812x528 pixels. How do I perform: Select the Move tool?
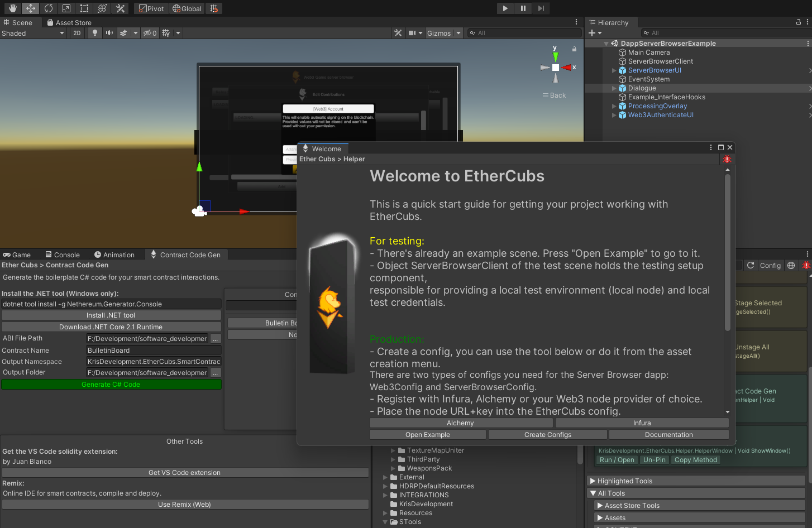(31, 8)
